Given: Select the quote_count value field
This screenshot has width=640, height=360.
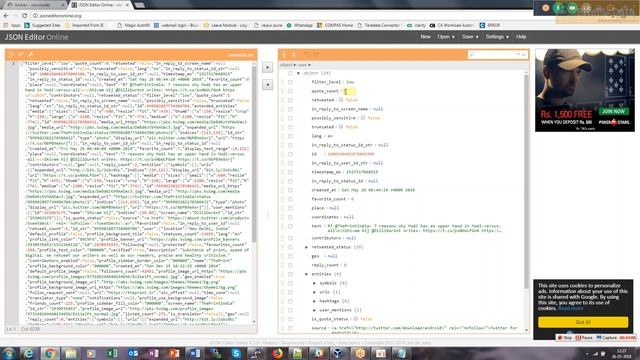Looking at the screenshot, I should (349, 91).
